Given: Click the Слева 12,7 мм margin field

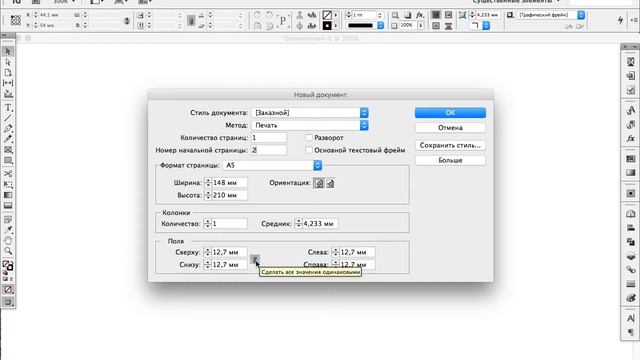Looking at the screenshot, I should pyautogui.click(x=357, y=252).
